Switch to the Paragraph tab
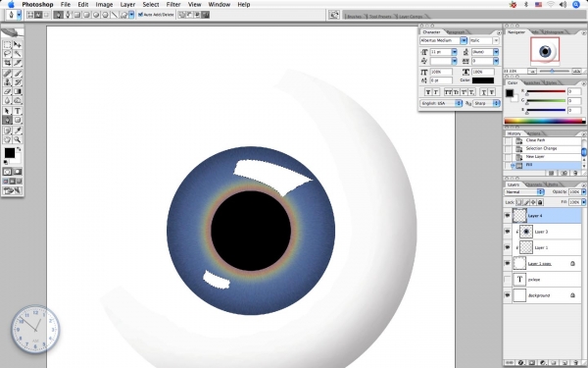This screenshot has height=368, width=588. point(456,32)
